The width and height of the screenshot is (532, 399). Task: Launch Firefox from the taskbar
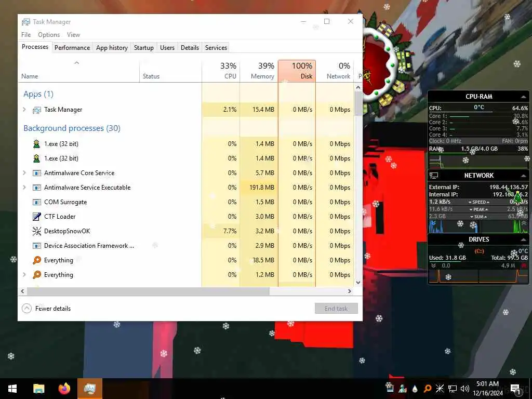64,389
